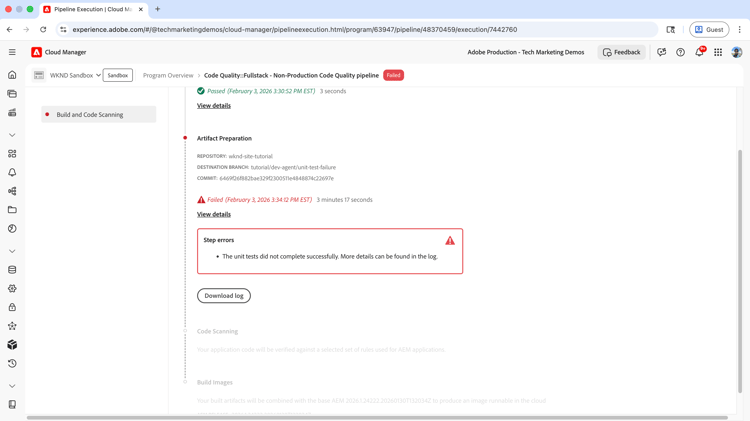Open the padlock sidebar icon
This screenshot has width=750, height=421.
[12, 307]
